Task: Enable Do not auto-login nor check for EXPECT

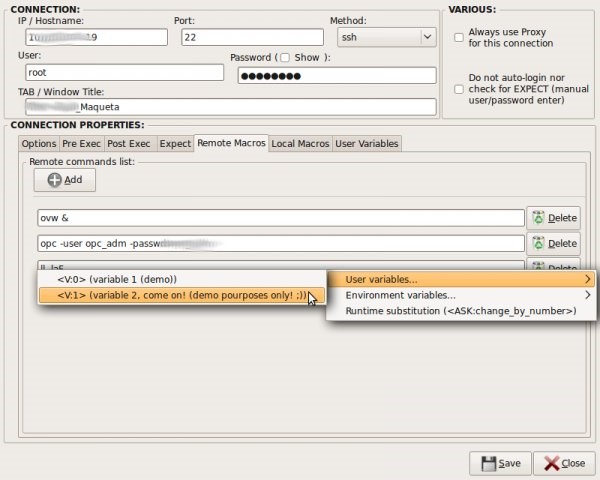Action: 458,89
